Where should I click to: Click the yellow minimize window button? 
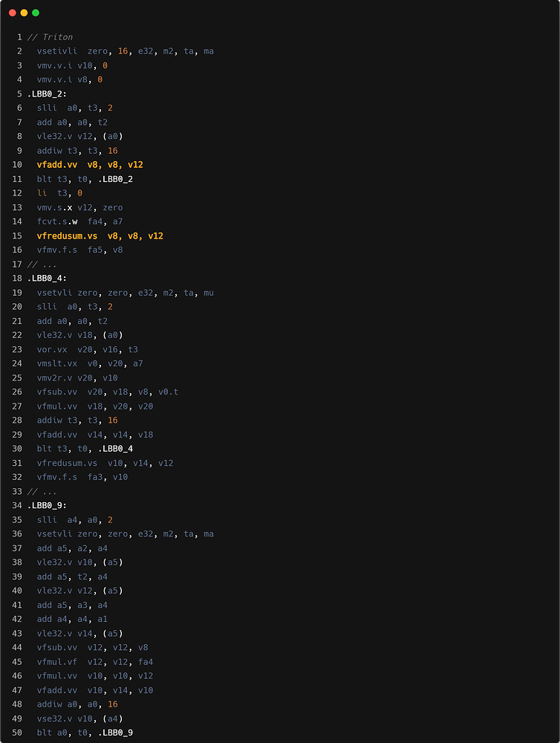[x=24, y=13]
